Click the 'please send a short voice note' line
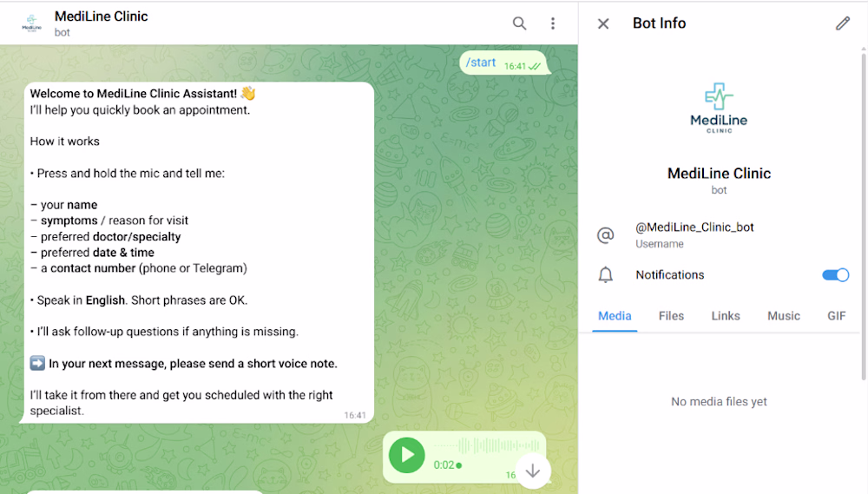The width and height of the screenshot is (868, 494). point(193,364)
